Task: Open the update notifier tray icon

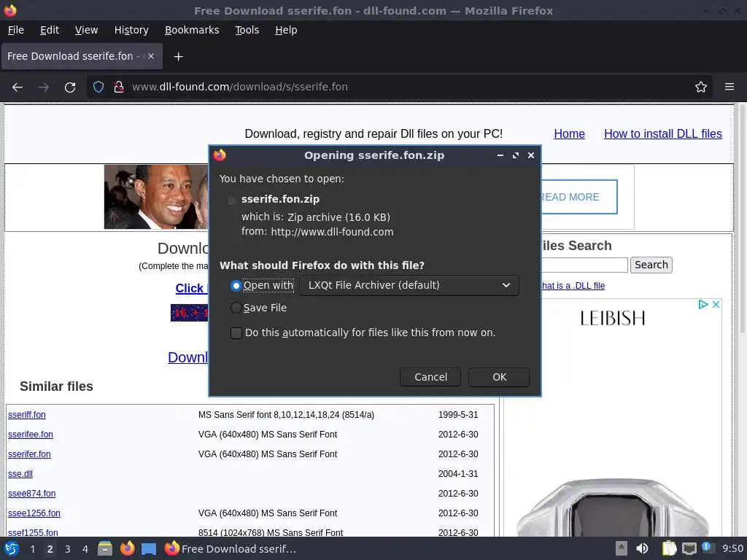Action: [708, 548]
